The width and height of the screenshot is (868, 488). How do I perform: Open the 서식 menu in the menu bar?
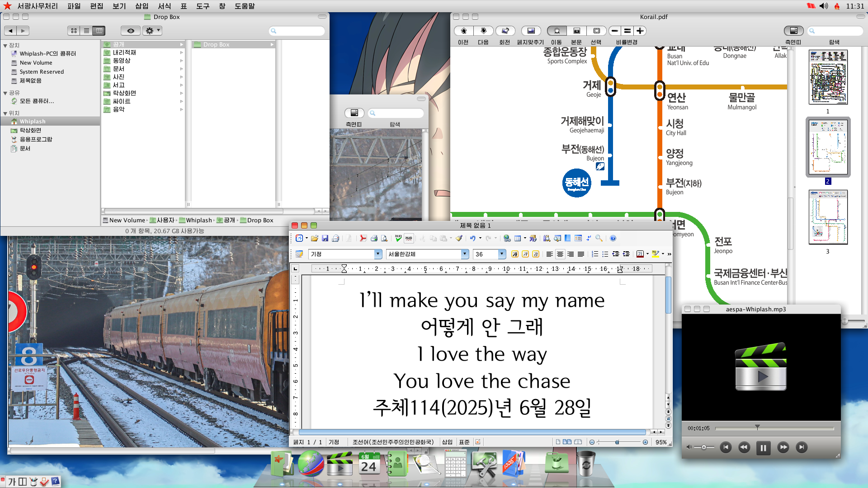point(164,6)
